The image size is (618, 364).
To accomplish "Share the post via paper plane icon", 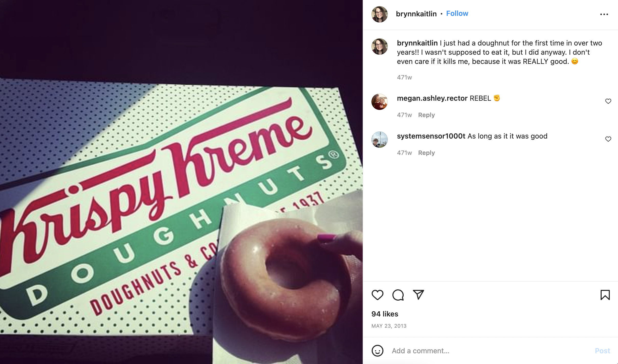I will (418, 295).
